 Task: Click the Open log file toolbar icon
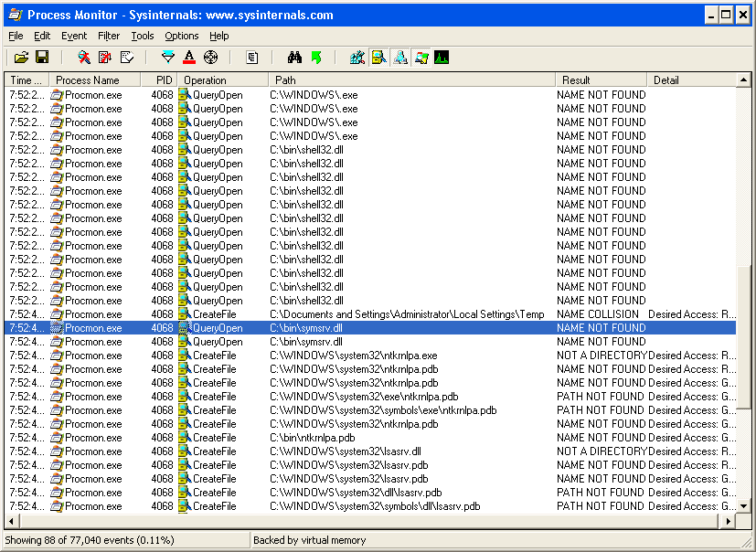click(21, 58)
